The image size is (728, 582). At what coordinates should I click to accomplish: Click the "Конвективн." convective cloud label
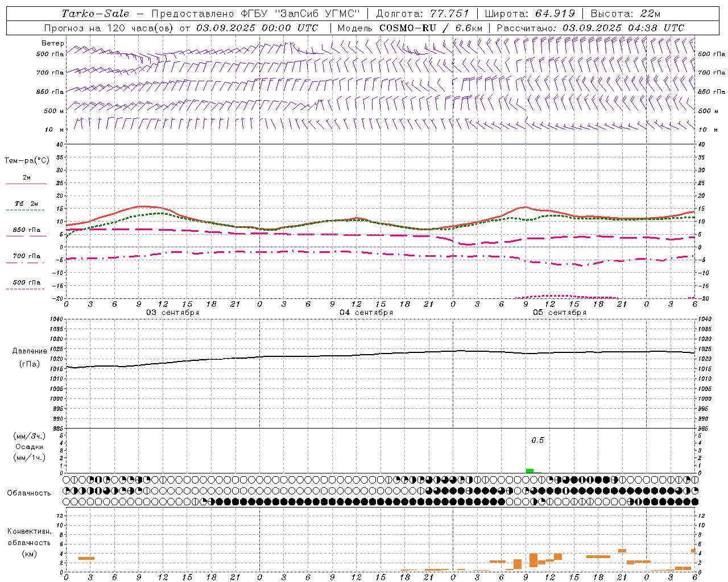(x=30, y=531)
